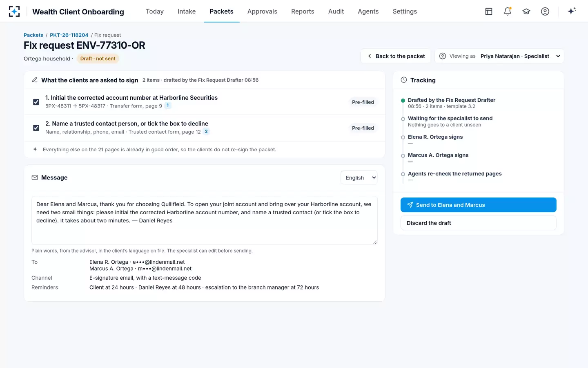The height and width of the screenshot is (368, 588).
Task: Click Send to Elena and Marcus
Action: point(478,205)
